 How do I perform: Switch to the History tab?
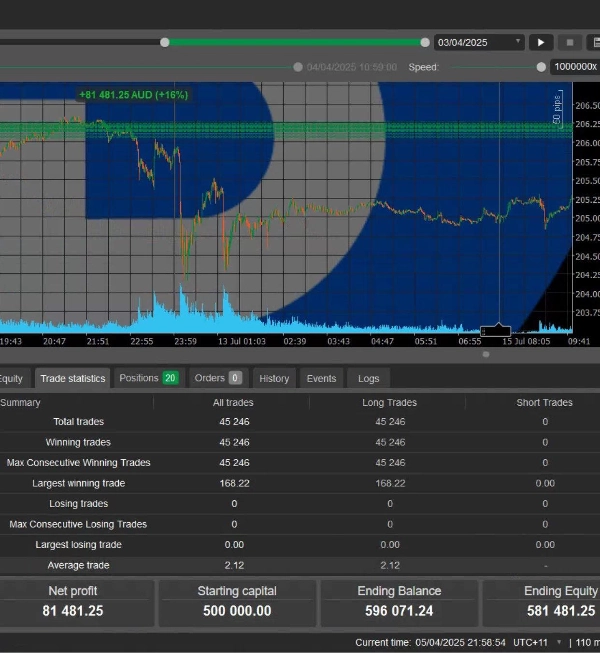coord(273,378)
